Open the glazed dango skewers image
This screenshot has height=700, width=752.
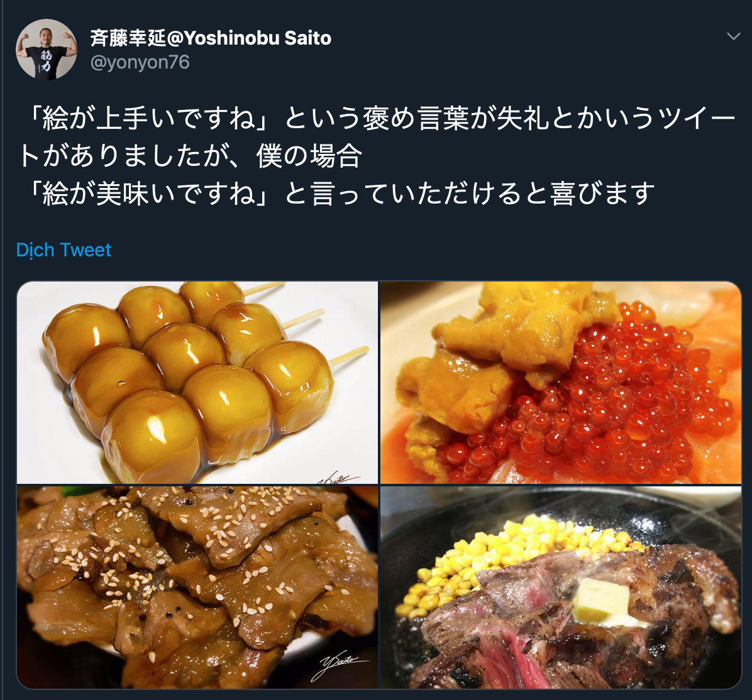coord(197,383)
